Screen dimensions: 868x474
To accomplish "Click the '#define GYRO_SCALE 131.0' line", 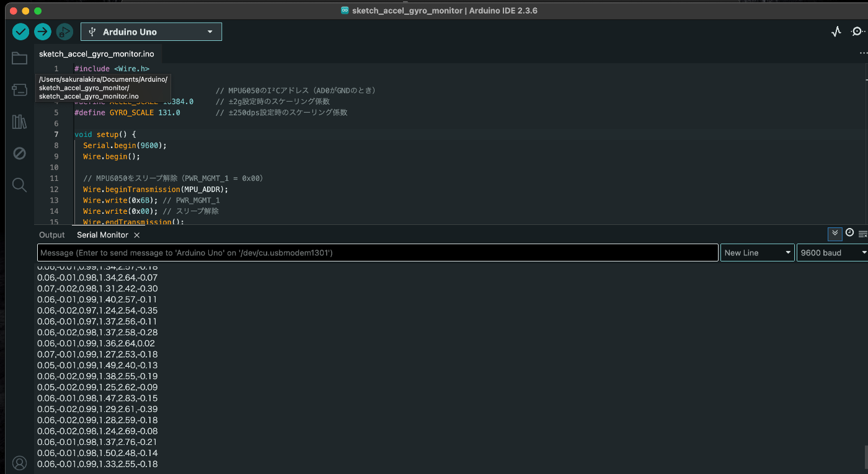I will tap(127, 113).
